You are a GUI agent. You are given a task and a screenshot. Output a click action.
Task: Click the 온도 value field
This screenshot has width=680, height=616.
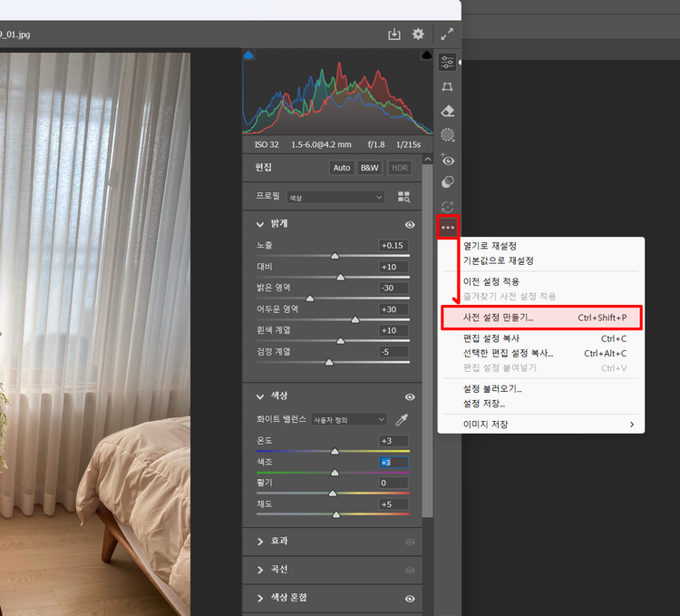tap(393, 441)
